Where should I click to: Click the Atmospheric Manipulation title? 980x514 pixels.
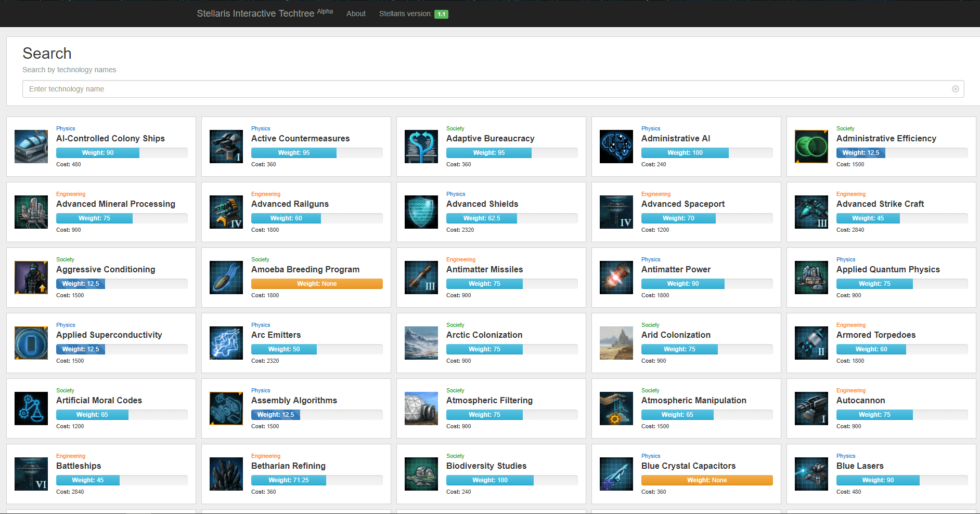693,401
